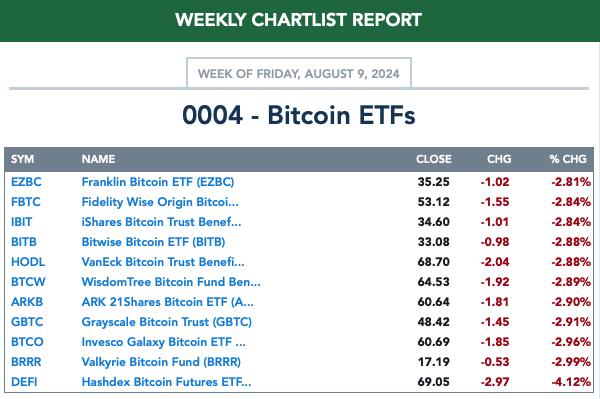This screenshot has height=399, width=600.
Task: Click the SYM column header
Action: point(22,159)
